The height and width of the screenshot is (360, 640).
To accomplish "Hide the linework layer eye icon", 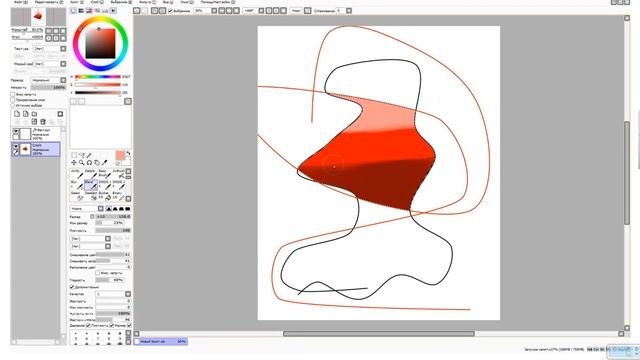I will (16, 131).
